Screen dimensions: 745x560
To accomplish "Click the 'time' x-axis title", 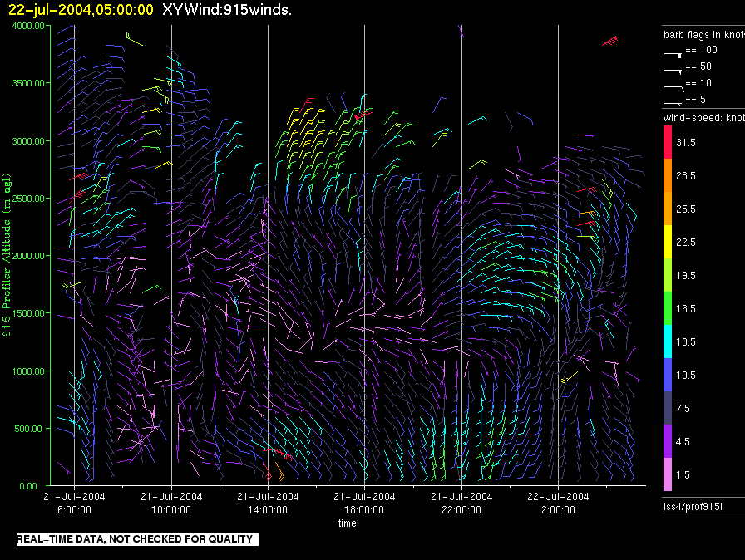I will 348,523.
